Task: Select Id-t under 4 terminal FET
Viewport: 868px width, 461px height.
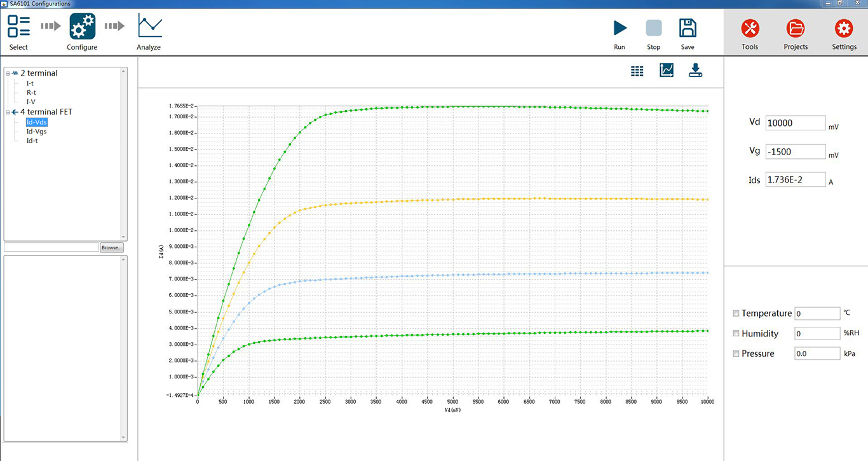Action: click(x=32, y=141)
